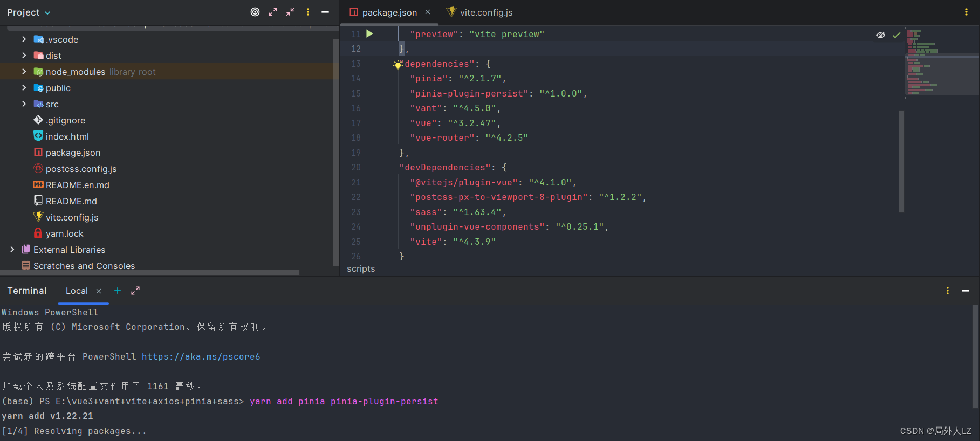Click the "unplugin-vue-components" line
This screenshot has width=980, height=441.
(509, 227)
